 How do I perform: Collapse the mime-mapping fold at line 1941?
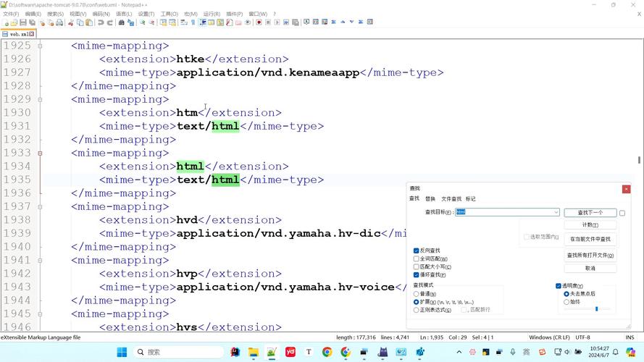click(x=40, y=260)
